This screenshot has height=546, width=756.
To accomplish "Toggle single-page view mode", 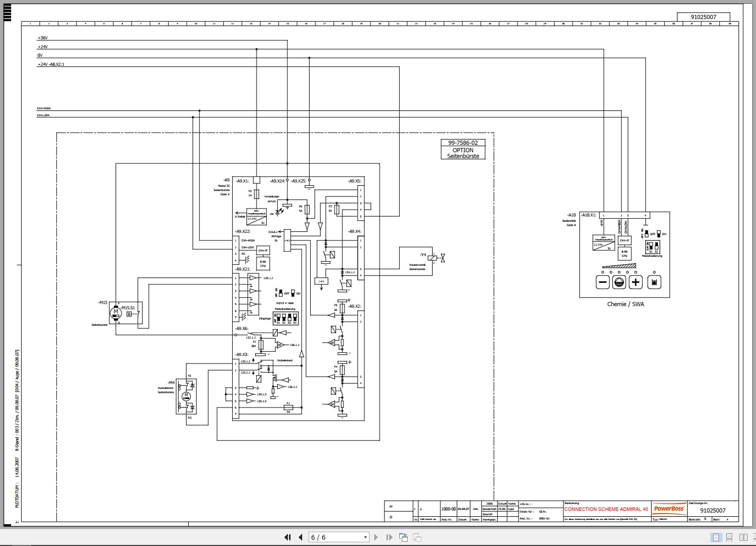I will coord(716,537).
